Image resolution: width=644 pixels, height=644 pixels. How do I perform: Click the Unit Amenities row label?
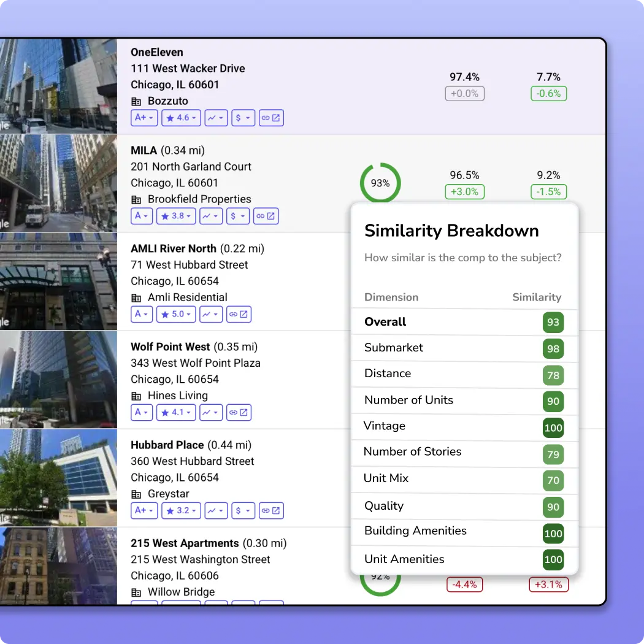pyautogui.click(x=404, y=559)
